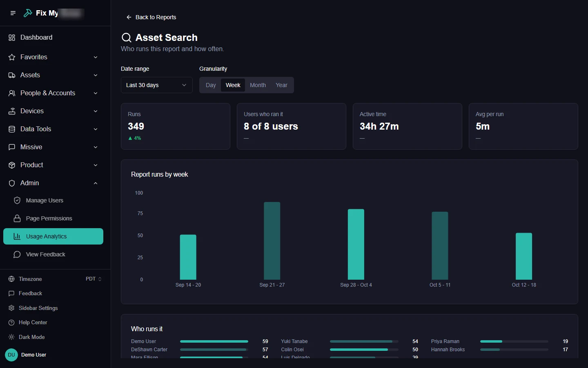
Task: Click the Demo User runs progress bar
Action: pos(214,341)
